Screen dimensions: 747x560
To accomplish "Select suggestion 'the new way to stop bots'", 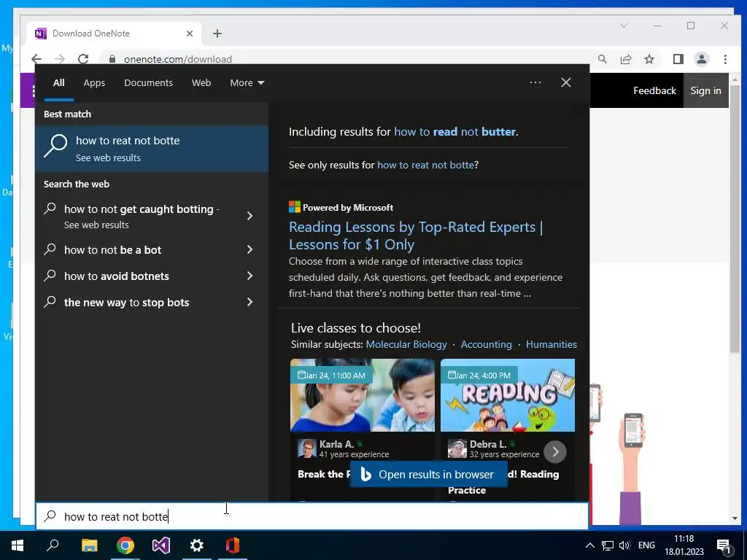I will pos(127,303).
